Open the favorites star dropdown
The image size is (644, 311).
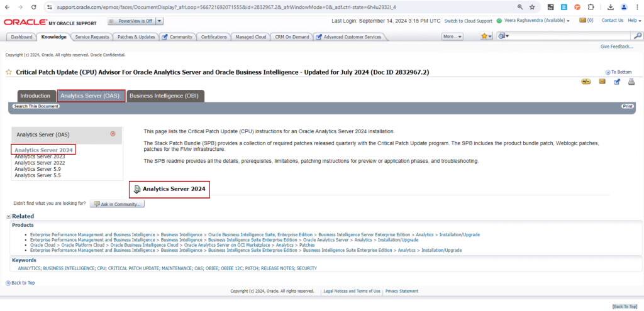(x=487, y=36)
